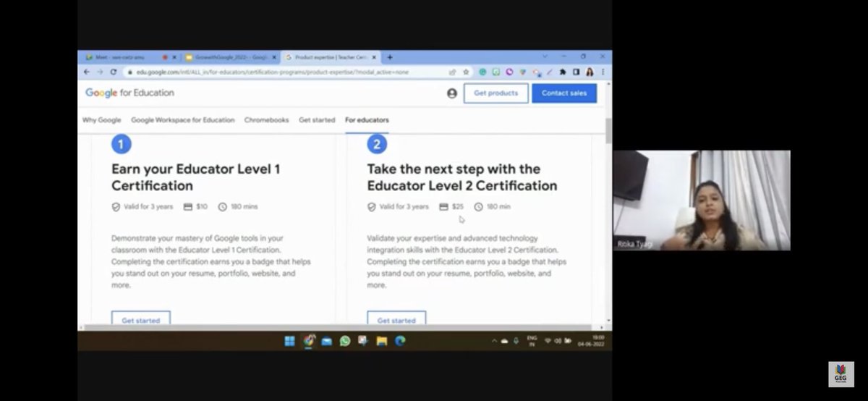Screen dimensions: 868x401
Task: Click the presenter's video thumbnail
Action: (702, 200)
